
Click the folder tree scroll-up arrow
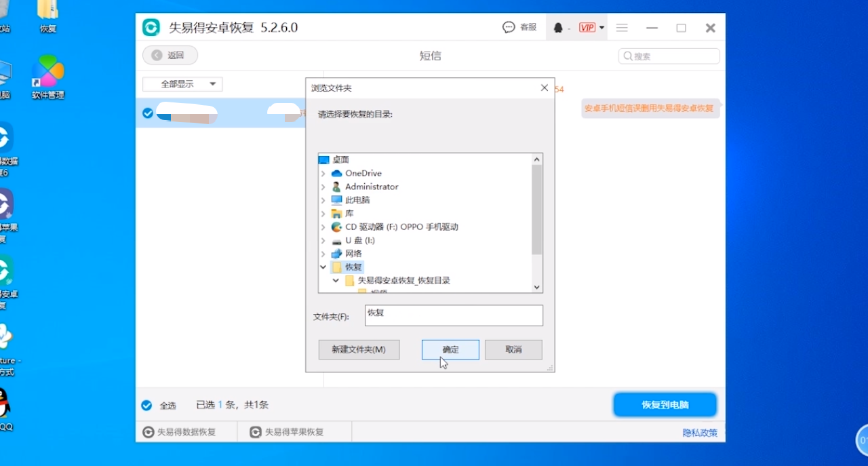pos(537,160)
